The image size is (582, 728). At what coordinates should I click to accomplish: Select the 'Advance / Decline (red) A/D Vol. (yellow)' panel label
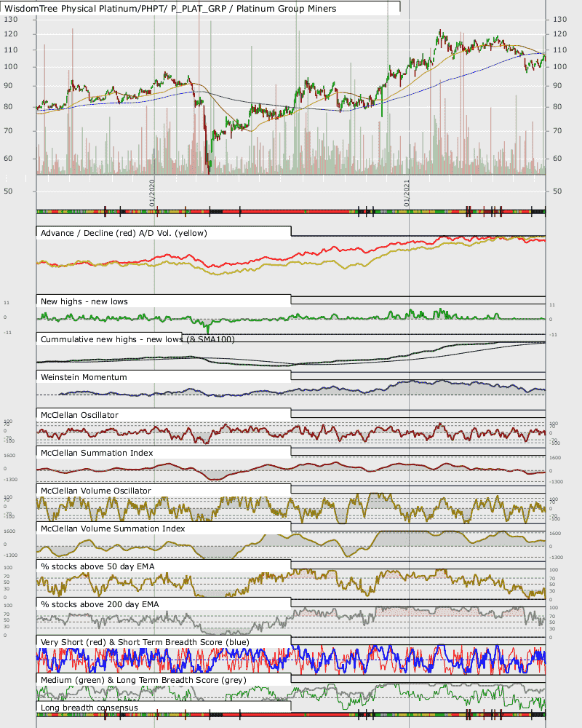pos(124,233)
